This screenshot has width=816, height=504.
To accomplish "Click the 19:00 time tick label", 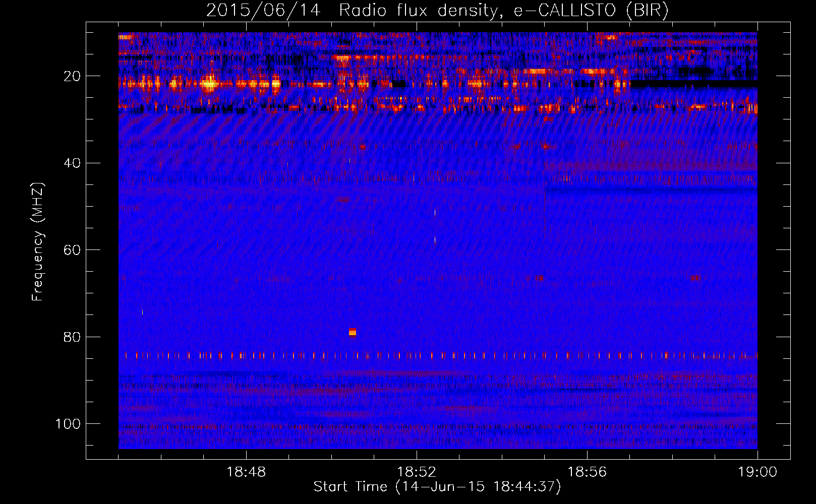I will pos(757,472).
